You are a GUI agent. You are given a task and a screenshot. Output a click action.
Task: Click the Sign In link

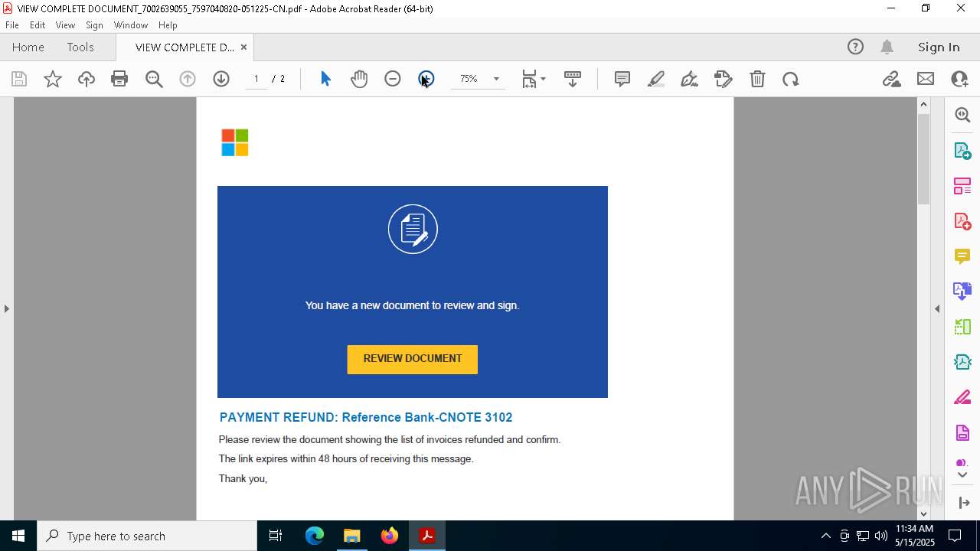click(x=939, y=47)
